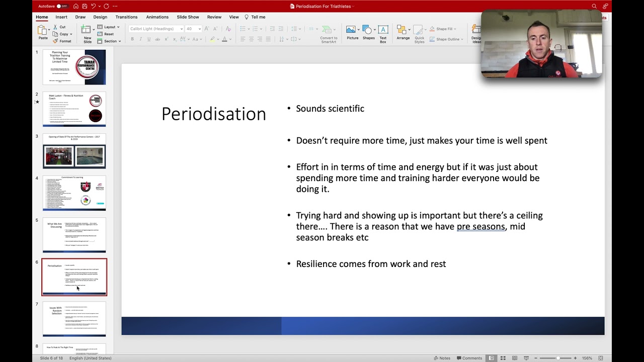Insert a Picture
This screenshot has height=362, width=644.
tap(352, 33)
